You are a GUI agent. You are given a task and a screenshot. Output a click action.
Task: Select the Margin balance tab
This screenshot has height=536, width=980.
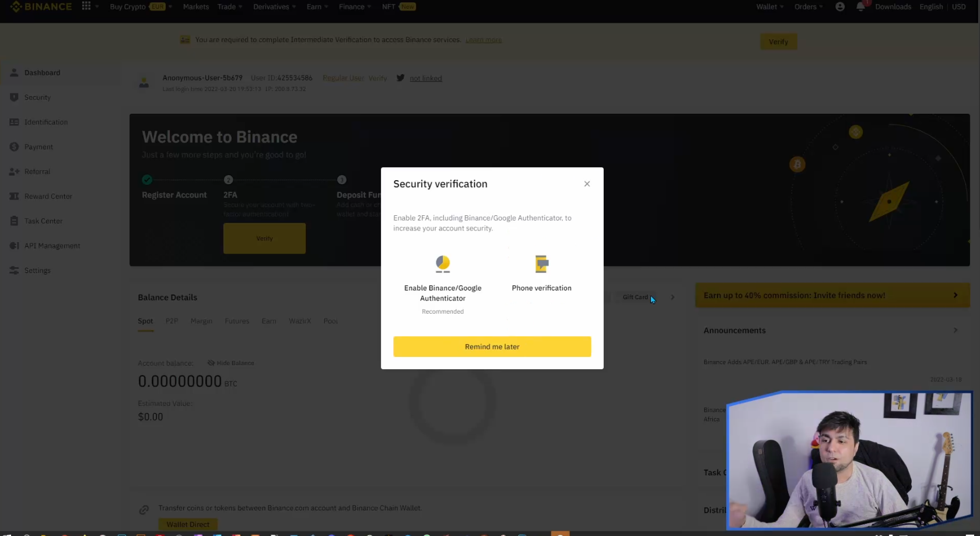point(201,321)
